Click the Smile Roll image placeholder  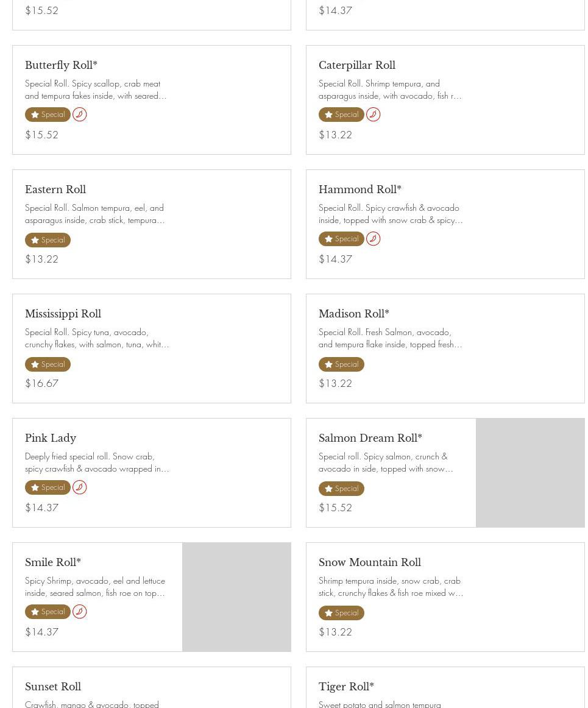236,597
